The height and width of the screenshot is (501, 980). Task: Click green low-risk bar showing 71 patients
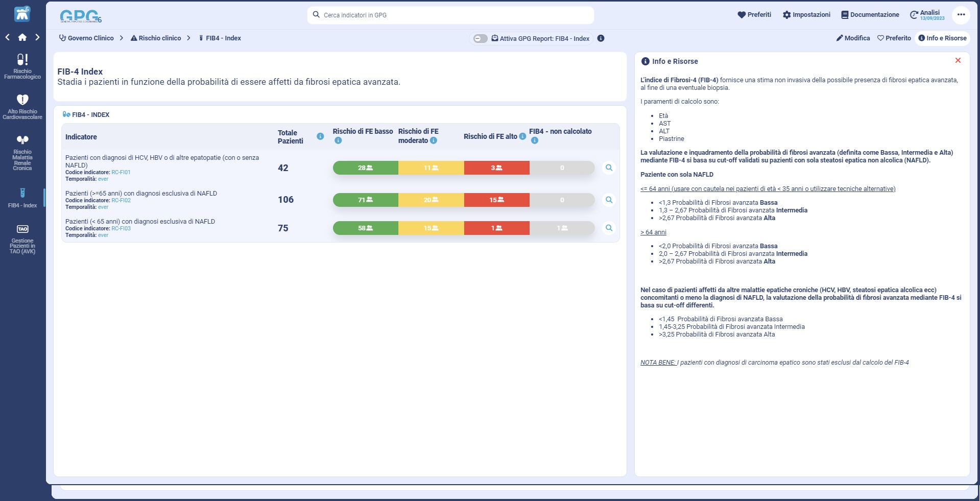tap(365, 200)
